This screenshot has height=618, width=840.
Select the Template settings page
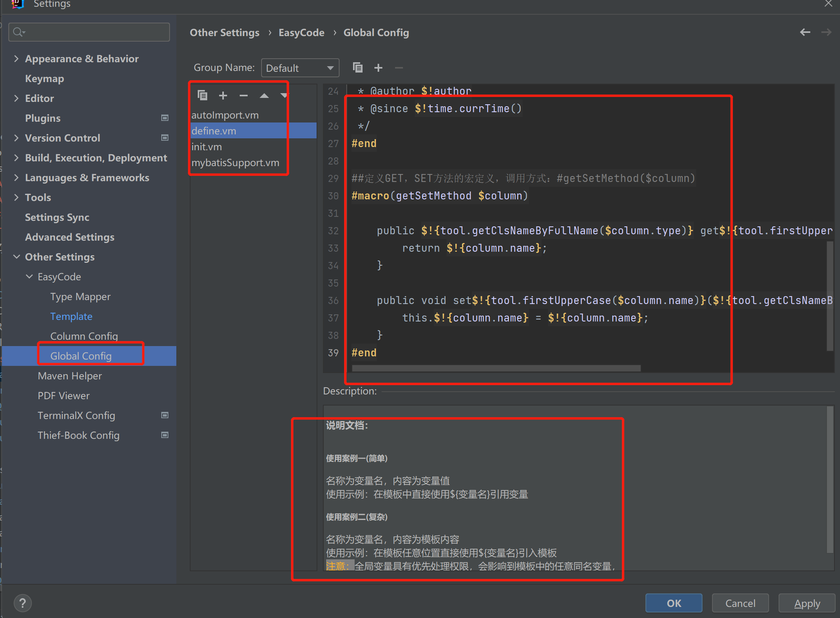71,316
